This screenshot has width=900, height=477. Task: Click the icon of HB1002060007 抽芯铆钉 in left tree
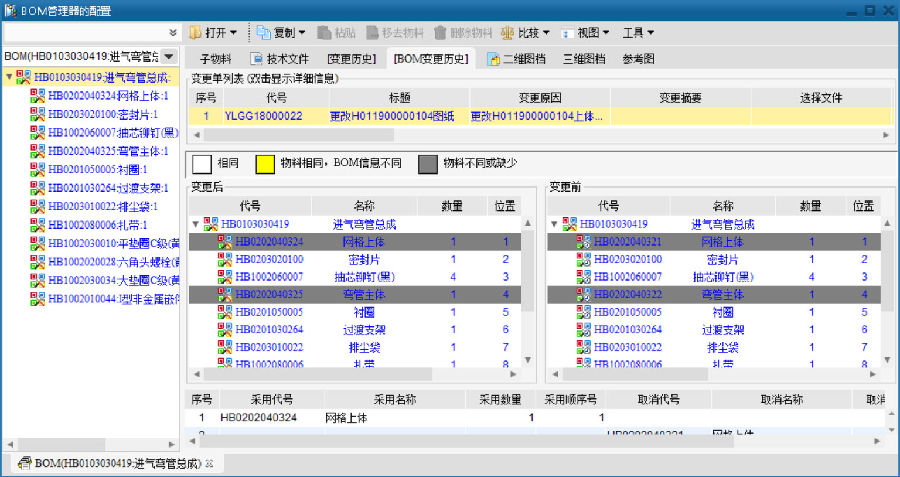[37, 132]
